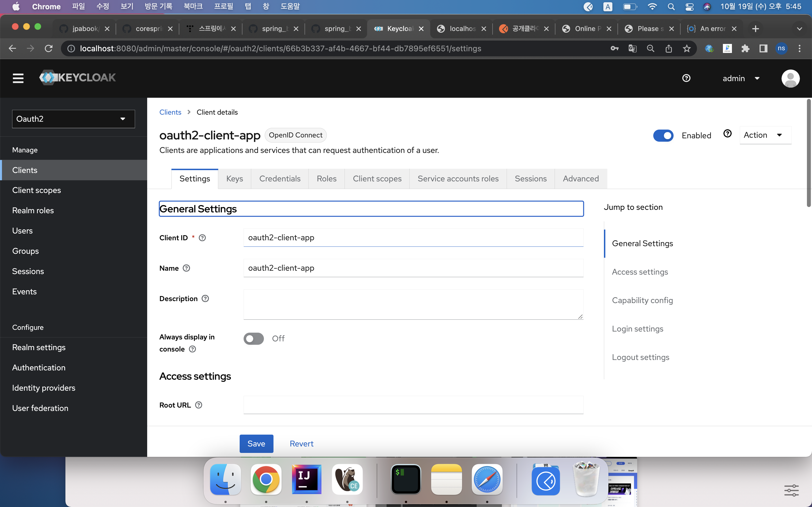Click the Users sidebar icon
The image size is (812, 507).
[x=22, y=231]
